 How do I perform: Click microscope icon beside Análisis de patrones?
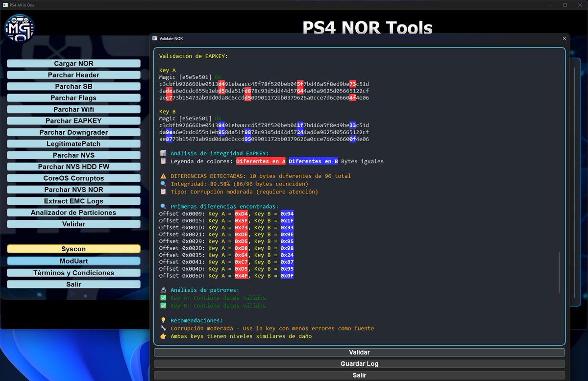pyautogui.click(x=163, y=290)
